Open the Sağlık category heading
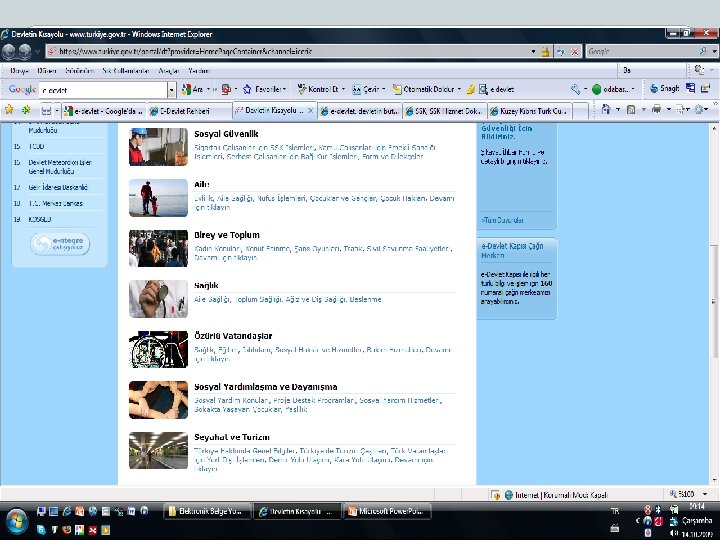The image size is (720, 540). 206,286
